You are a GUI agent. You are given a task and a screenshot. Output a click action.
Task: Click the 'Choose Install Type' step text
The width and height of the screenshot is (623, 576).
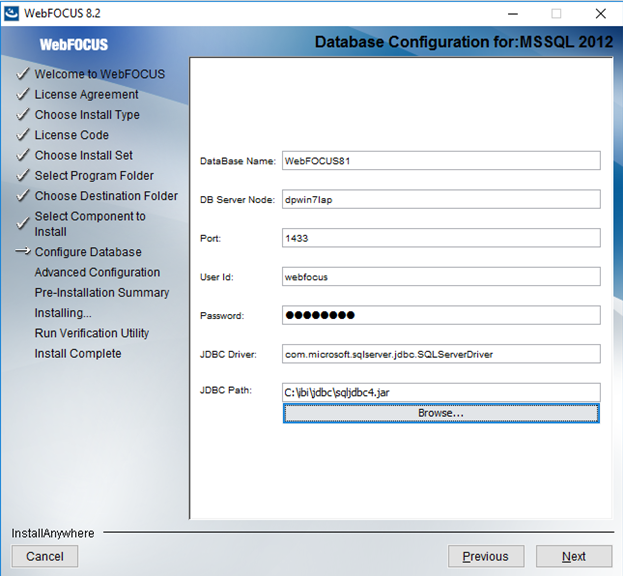[87, 115]
